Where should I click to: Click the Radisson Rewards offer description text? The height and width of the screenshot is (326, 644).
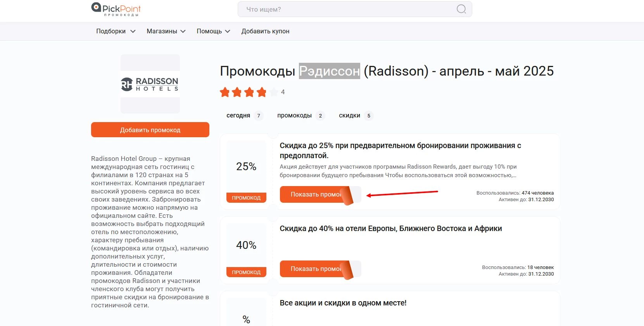click(x=398, y=171)
